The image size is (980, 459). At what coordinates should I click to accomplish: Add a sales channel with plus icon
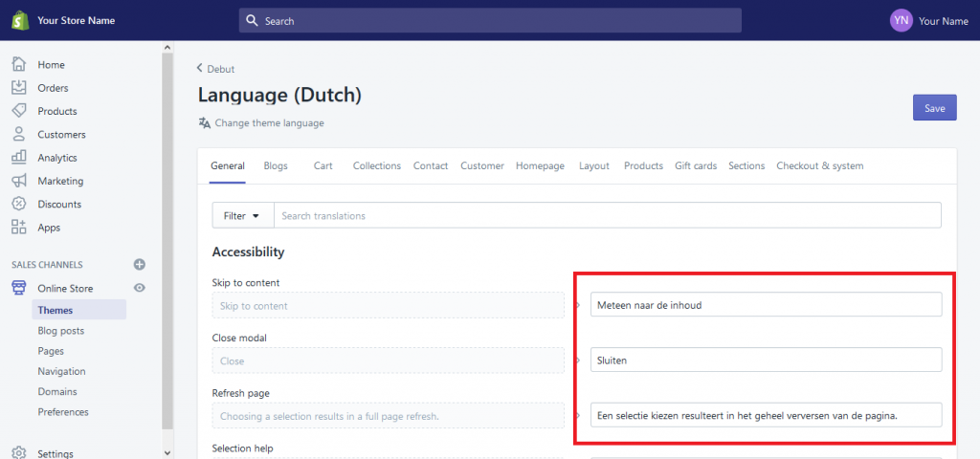pyautogui.click(x=140, y=265)
